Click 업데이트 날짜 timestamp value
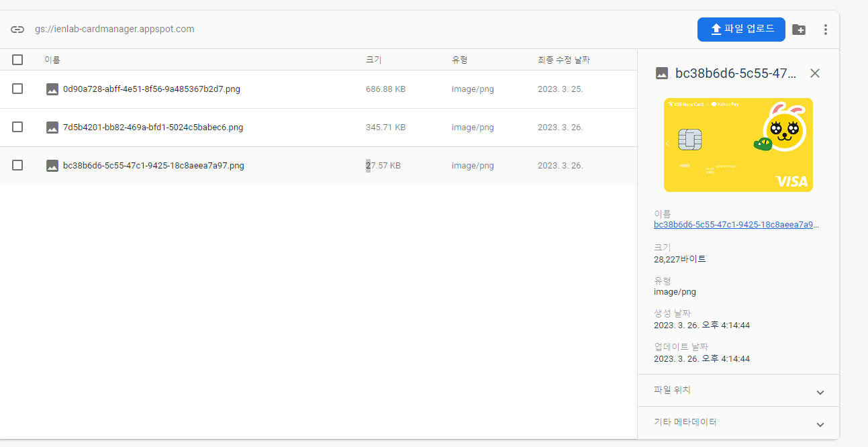This screenshot has width=868, height=447. click(702, 359)
